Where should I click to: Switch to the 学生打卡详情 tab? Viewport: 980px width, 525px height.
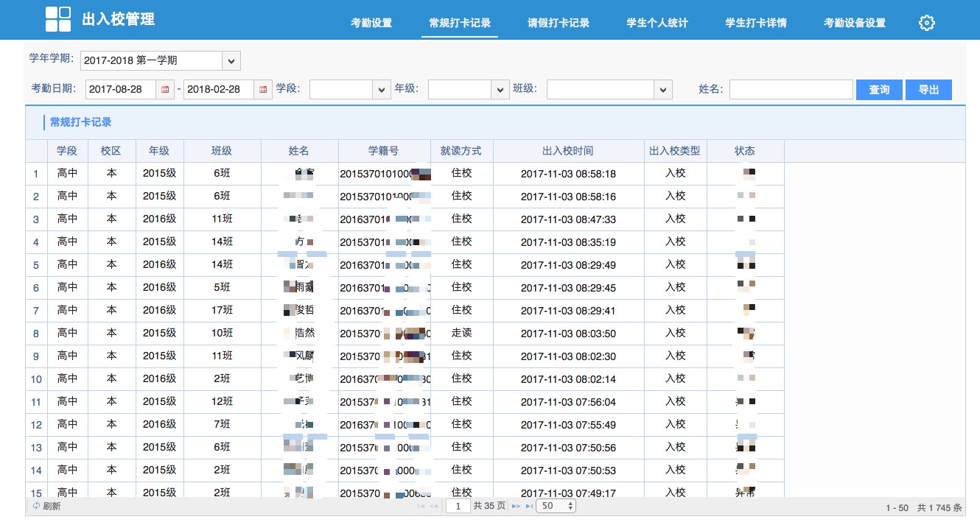[756, 23]
